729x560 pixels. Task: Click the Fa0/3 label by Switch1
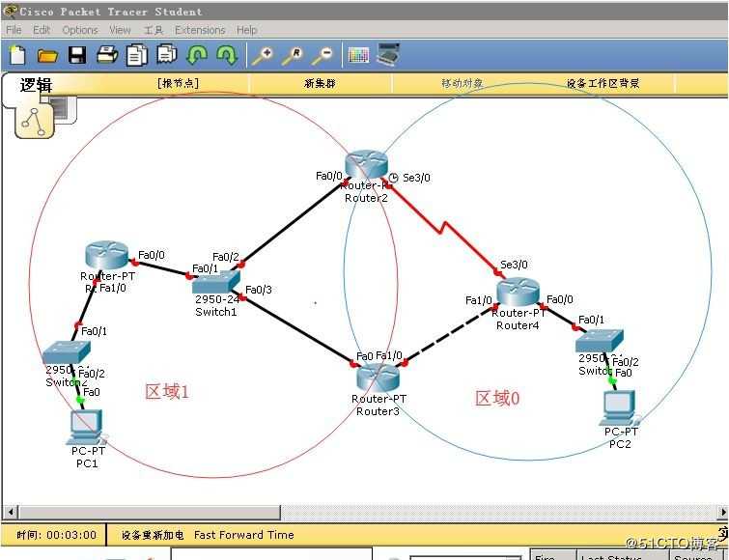point(259,290)
